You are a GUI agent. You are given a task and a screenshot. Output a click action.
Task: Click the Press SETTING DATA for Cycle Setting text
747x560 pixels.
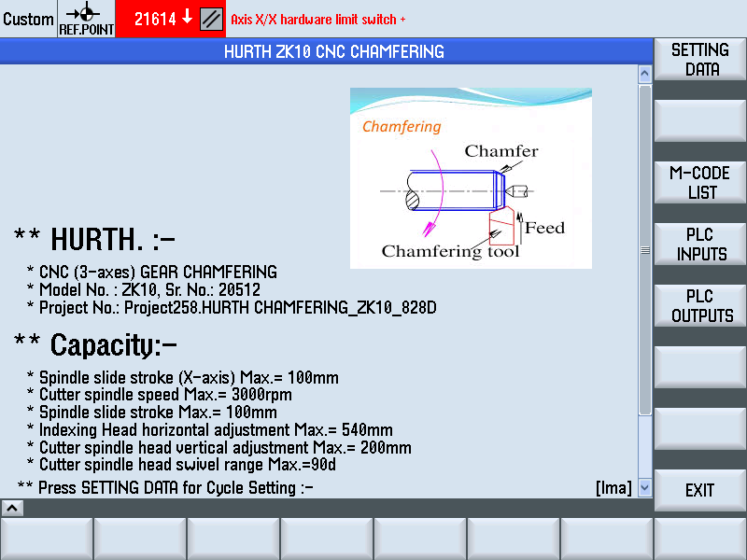(x=165, y=487)
